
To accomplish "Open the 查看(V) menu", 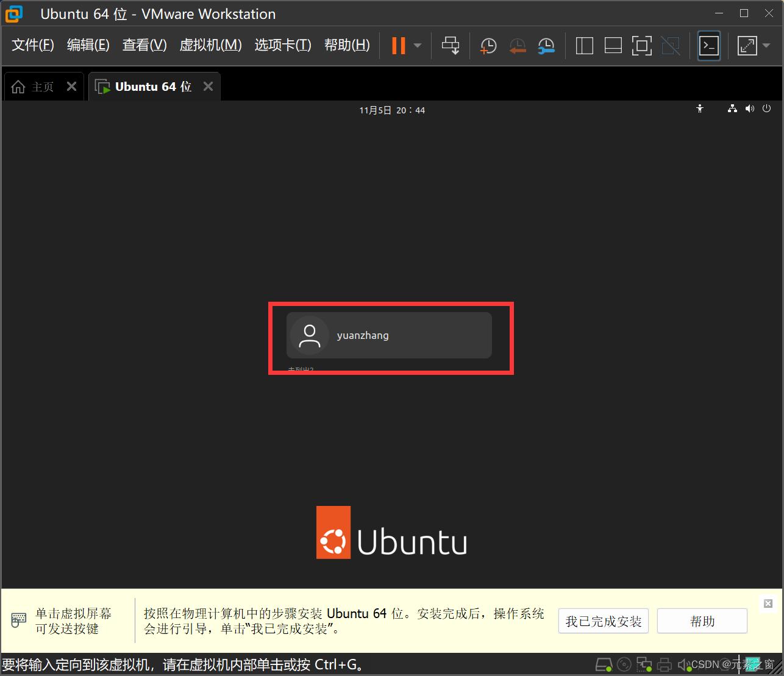I will [144, 45].
